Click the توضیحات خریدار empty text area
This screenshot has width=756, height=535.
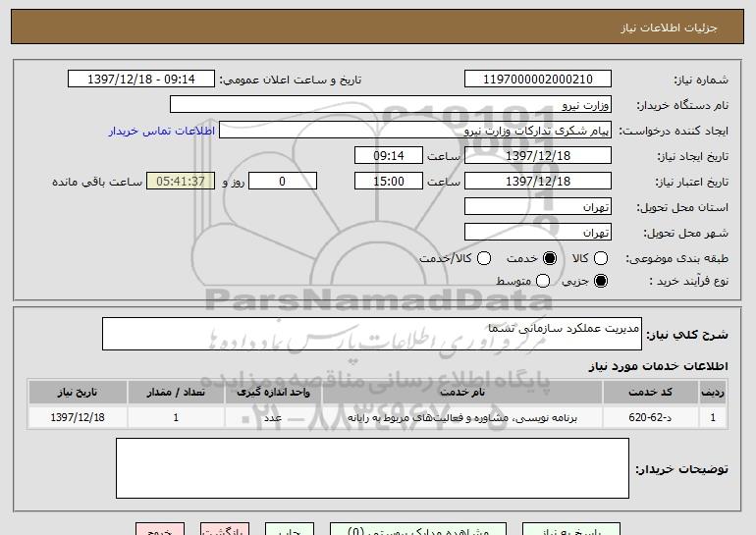tap(372, 468)
